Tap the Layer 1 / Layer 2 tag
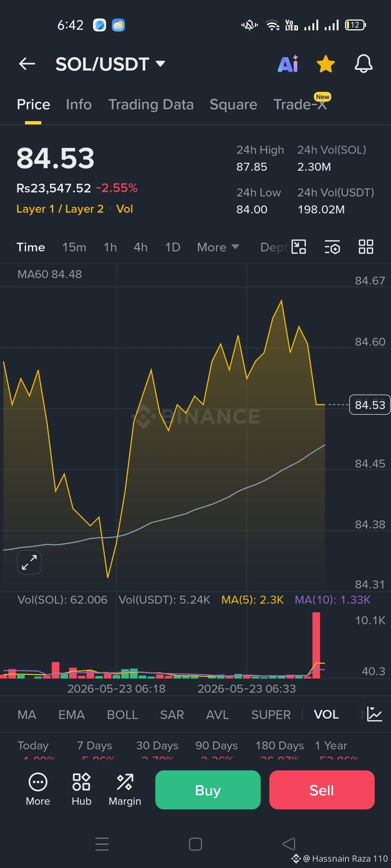Screen dimensions: 391x868 60,209
